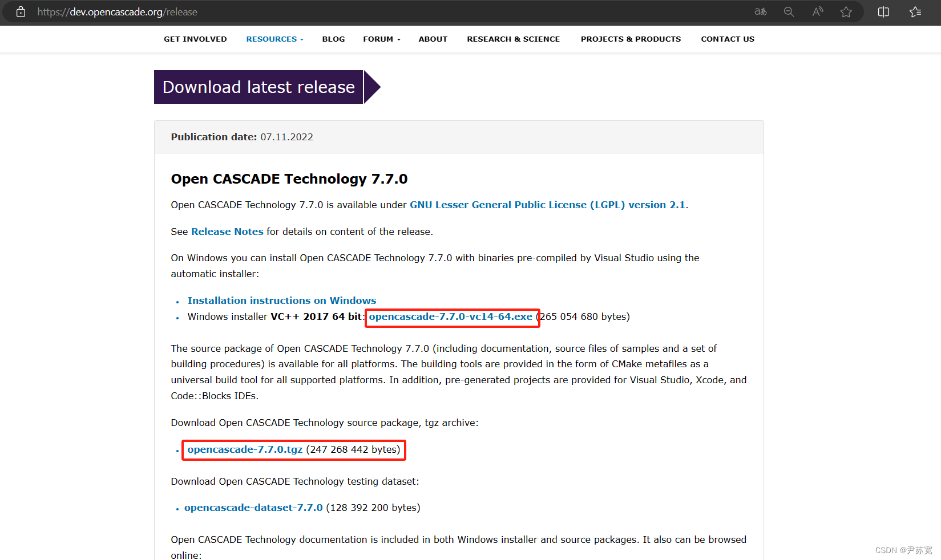Click the site security lock icon
941x560 pixels.
coord(21,11)
